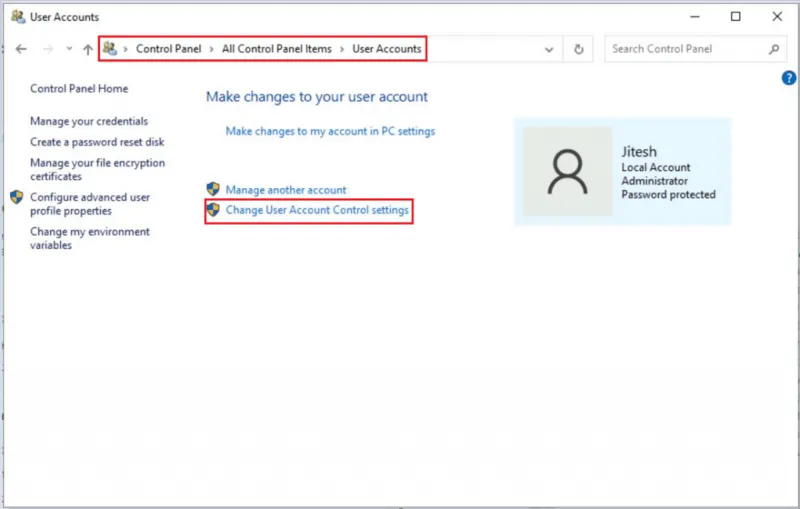Click the Jitesh user avatar picture
The width and height of the screenshot is (800, 509).
(567, 171)
